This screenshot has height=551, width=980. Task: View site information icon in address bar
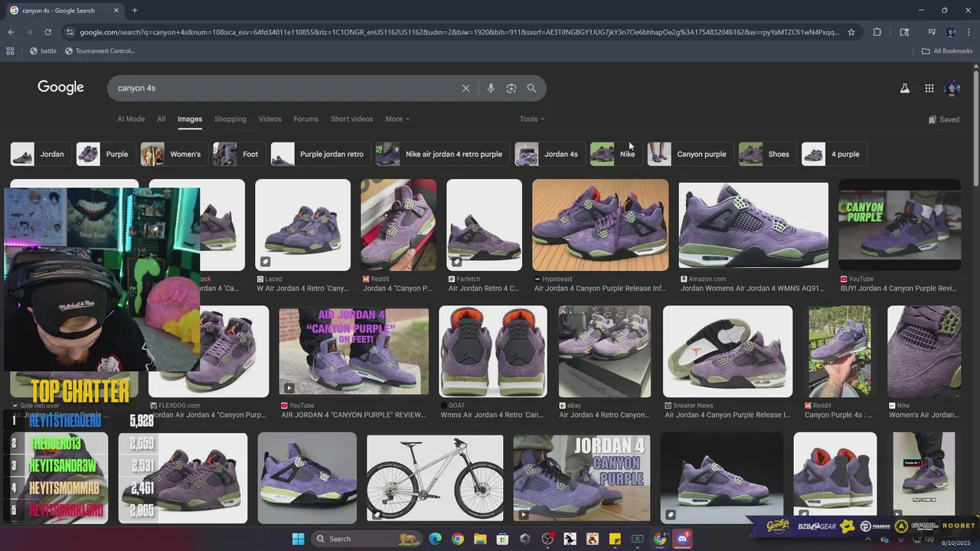click(x=70, y=32)
